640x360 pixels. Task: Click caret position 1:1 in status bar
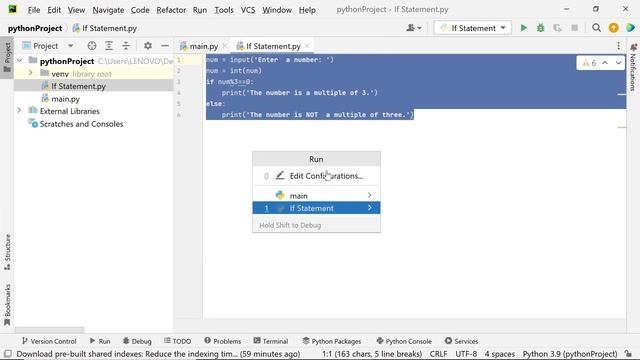[372, 353]
